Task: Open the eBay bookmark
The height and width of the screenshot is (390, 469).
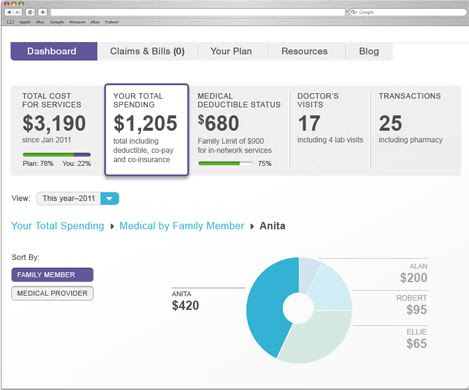Action: tap(95, 22)
